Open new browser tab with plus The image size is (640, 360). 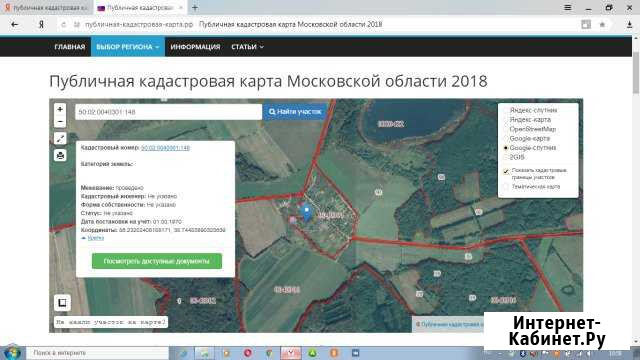195,7
